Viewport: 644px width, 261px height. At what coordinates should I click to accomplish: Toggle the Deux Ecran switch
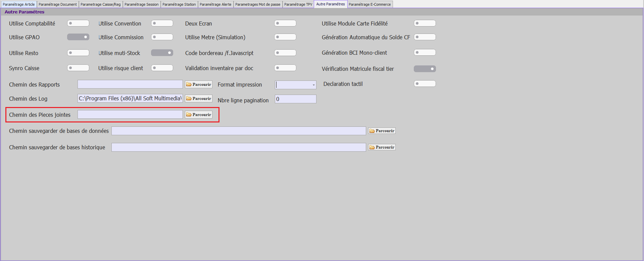285,23
